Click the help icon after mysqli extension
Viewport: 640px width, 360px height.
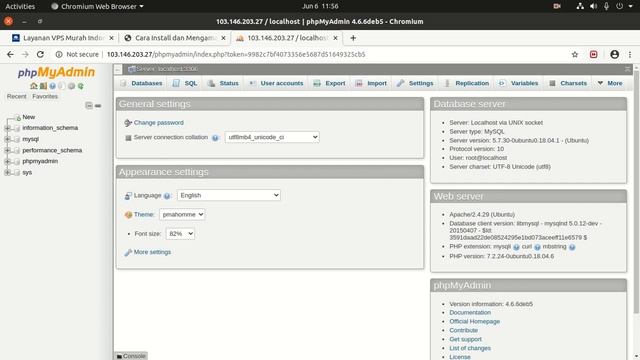516,247
